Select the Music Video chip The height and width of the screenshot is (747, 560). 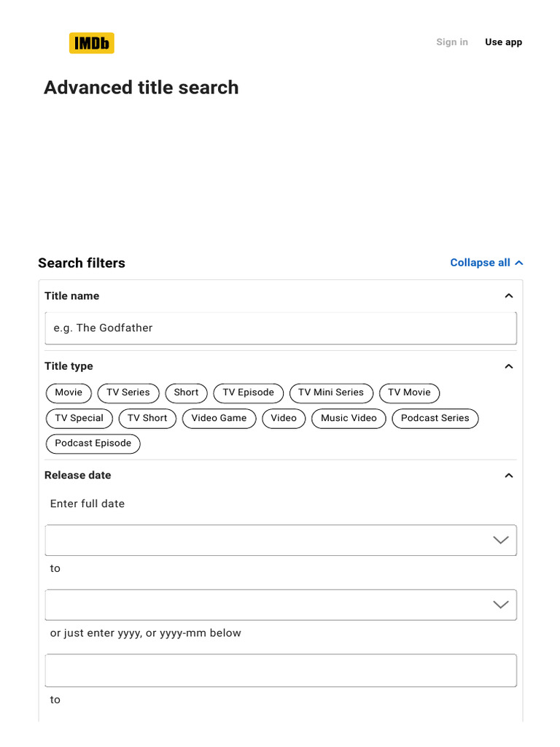(349, 419)
